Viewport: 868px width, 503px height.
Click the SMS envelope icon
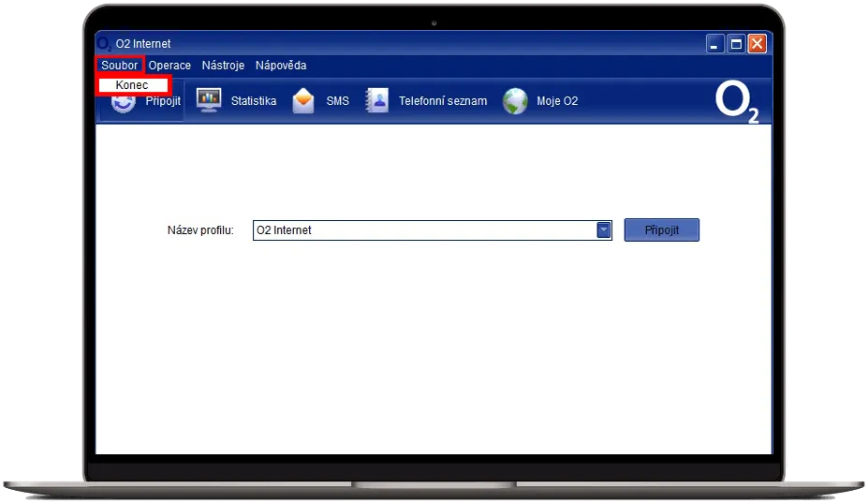pyautogui.click(x=303, y=100)
